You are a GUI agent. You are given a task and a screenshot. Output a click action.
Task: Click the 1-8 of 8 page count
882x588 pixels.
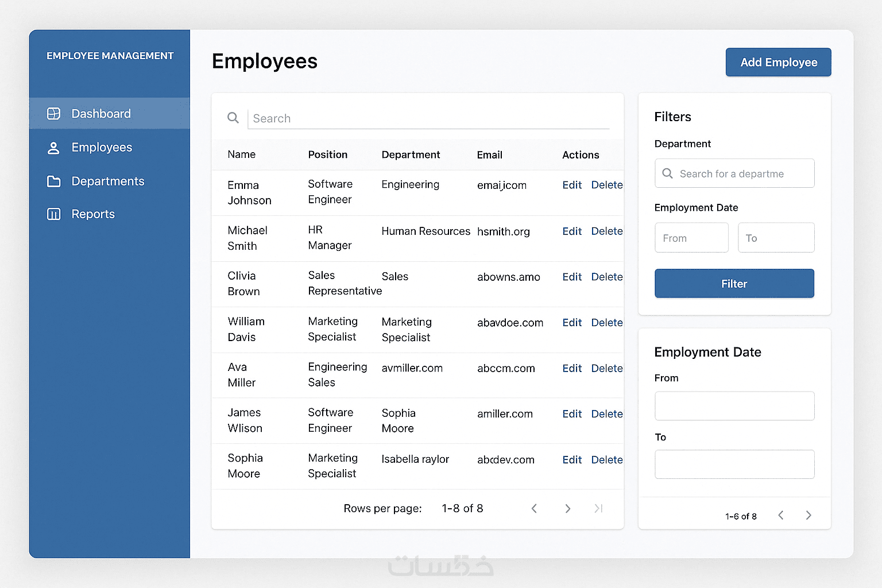coord(462,508)
